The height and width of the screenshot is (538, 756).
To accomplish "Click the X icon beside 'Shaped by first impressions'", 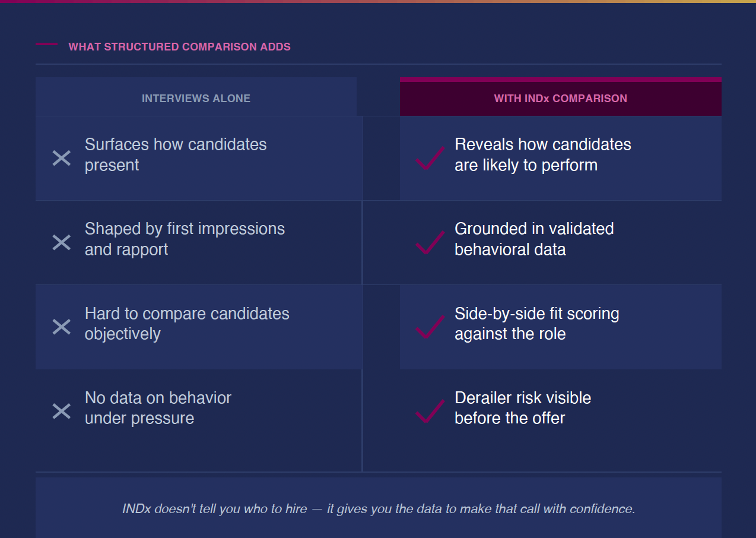I will (x=62, y=242).
